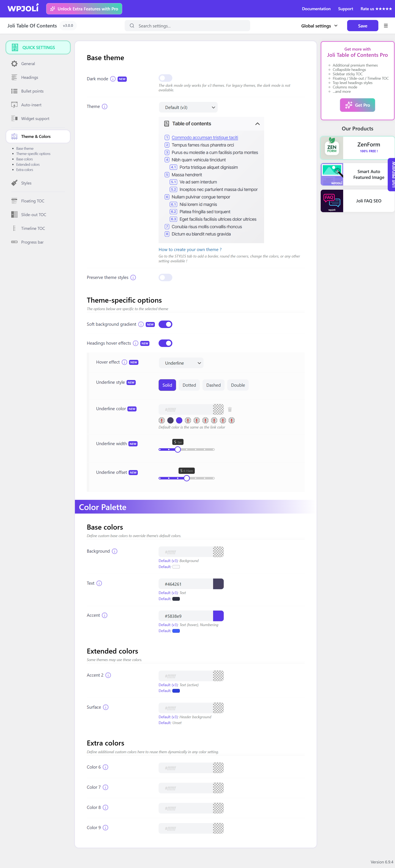Click the Support menu item
This screenshot has width=395, height=868.
tap(345, 9)
